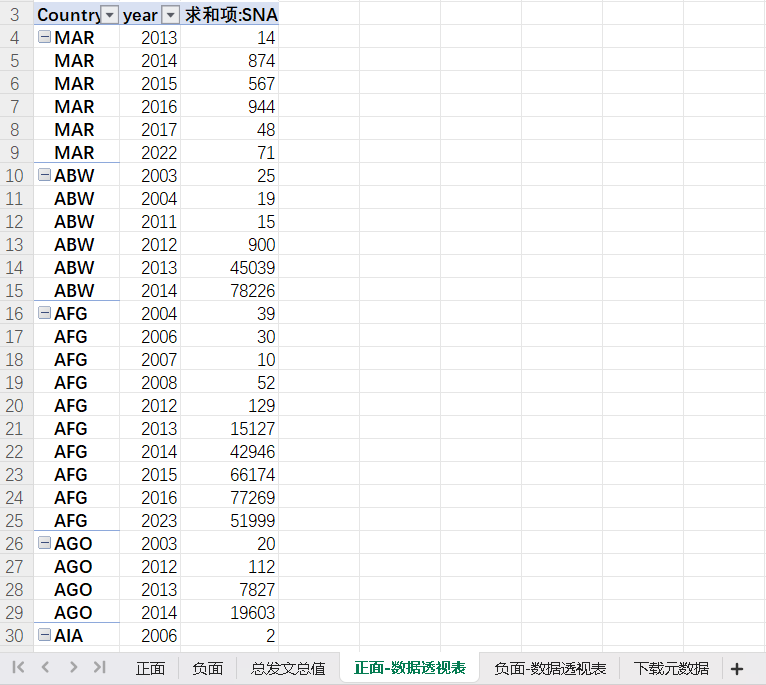
Task: Collapse the MAR group
Action: [44, 37]
